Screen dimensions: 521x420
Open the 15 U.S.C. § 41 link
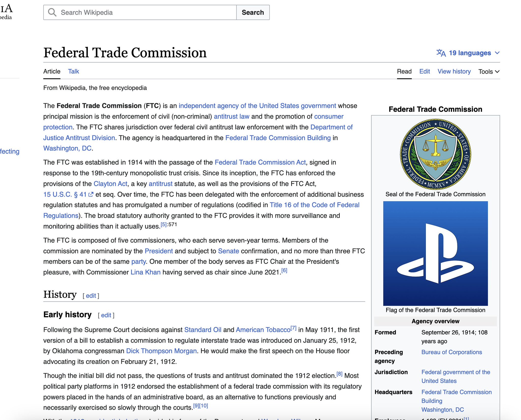coord(65,195)
